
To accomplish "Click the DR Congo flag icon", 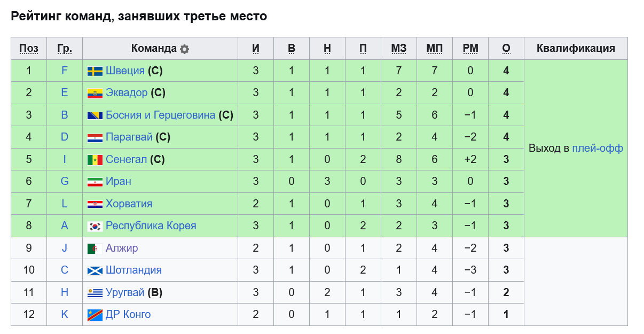I will click(x=95, y=315).
